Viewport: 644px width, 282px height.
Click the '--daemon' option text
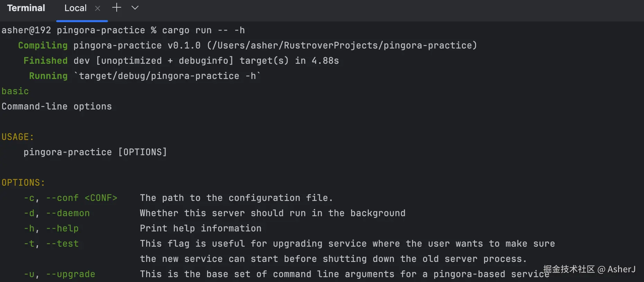[x=68, y=213]
